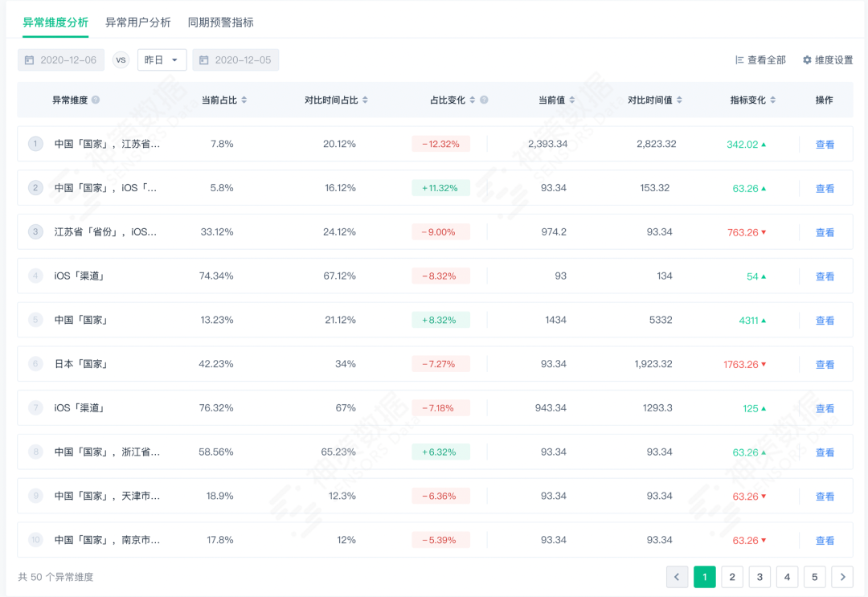The height and width of the screenshot is (597, 868).
Task: Click 2,393.34 current value cell
Action: click(547, 144)
